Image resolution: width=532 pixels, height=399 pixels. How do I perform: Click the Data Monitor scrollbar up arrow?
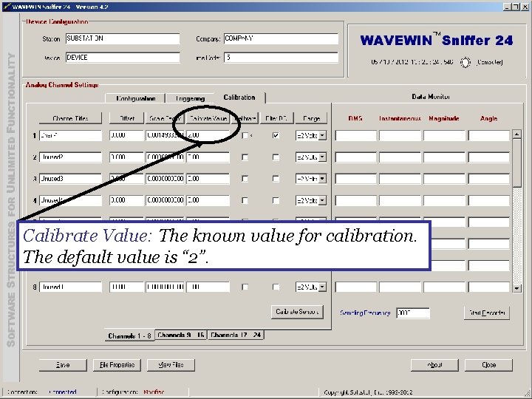coord(516,134)
